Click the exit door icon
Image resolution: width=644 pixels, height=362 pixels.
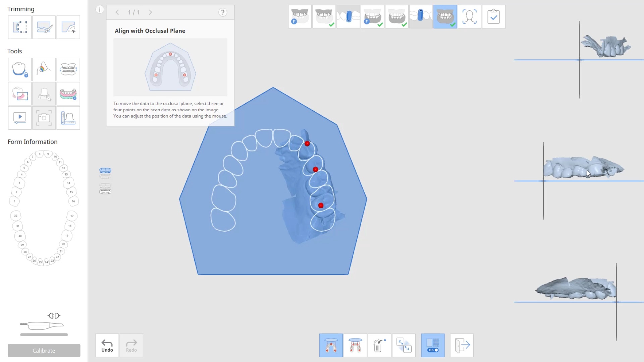click(462, 345)
